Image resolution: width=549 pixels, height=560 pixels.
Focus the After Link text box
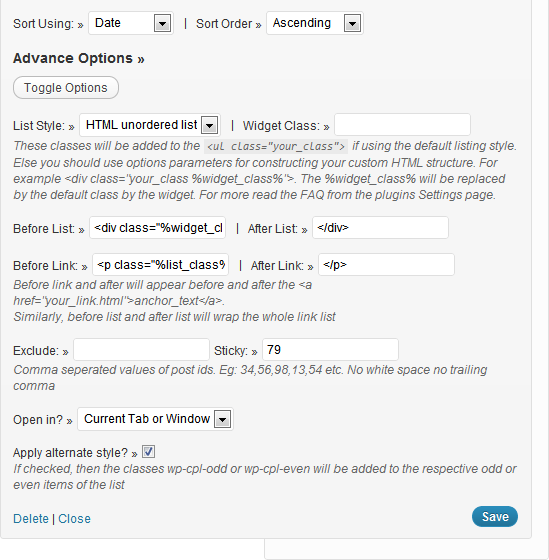click(386, 265)
